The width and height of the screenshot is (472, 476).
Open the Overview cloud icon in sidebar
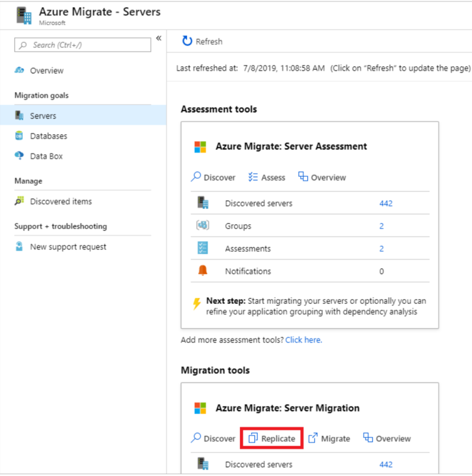[x=19, y=70]
